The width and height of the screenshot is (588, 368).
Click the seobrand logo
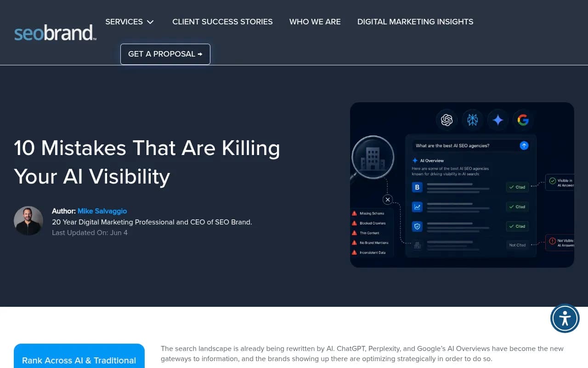pyautogui.click(x=56, y=33)
